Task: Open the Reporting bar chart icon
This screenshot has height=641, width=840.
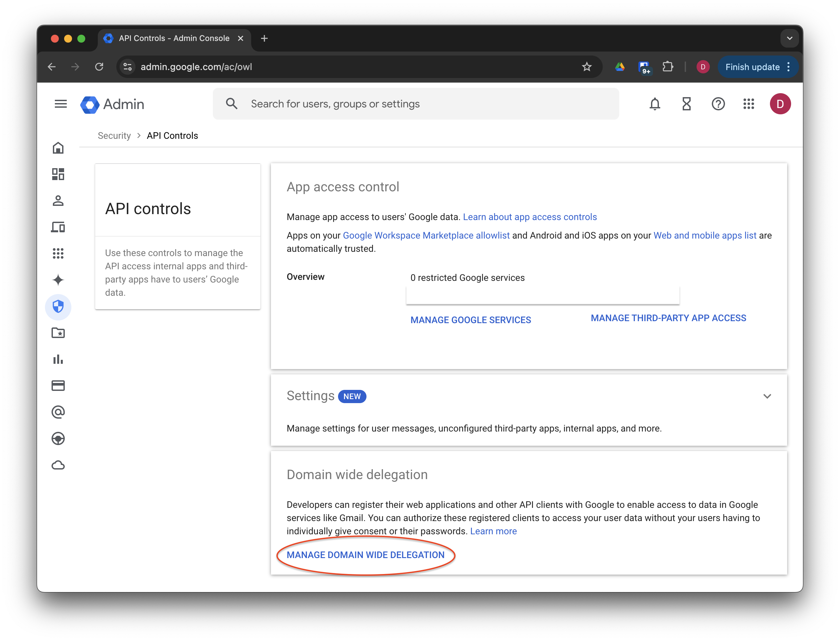Action: pos(58,359)
